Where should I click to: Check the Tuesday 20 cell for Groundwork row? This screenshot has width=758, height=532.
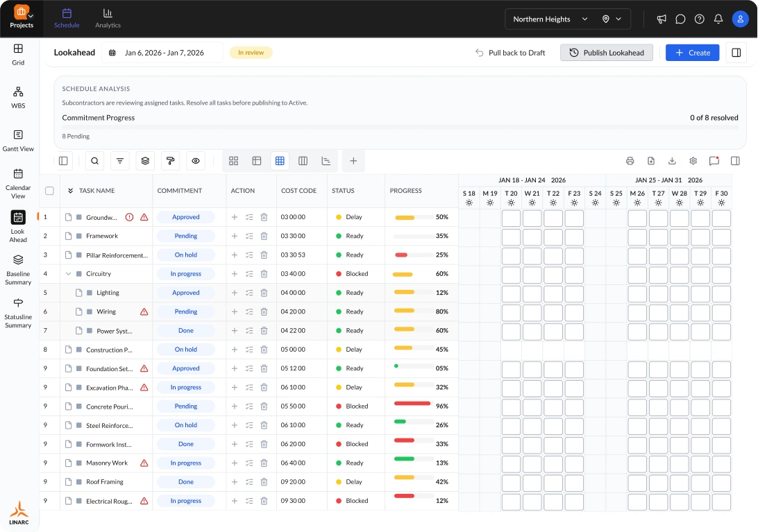(511, 218)
